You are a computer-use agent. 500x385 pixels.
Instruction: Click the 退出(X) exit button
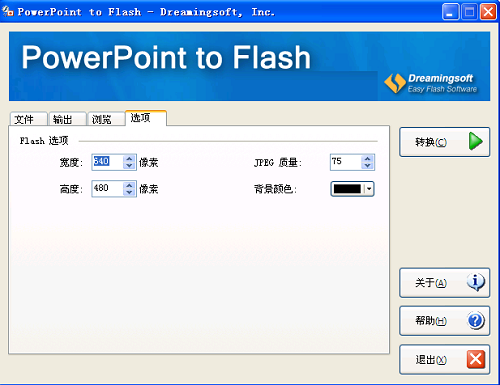[x=444, y=359]
